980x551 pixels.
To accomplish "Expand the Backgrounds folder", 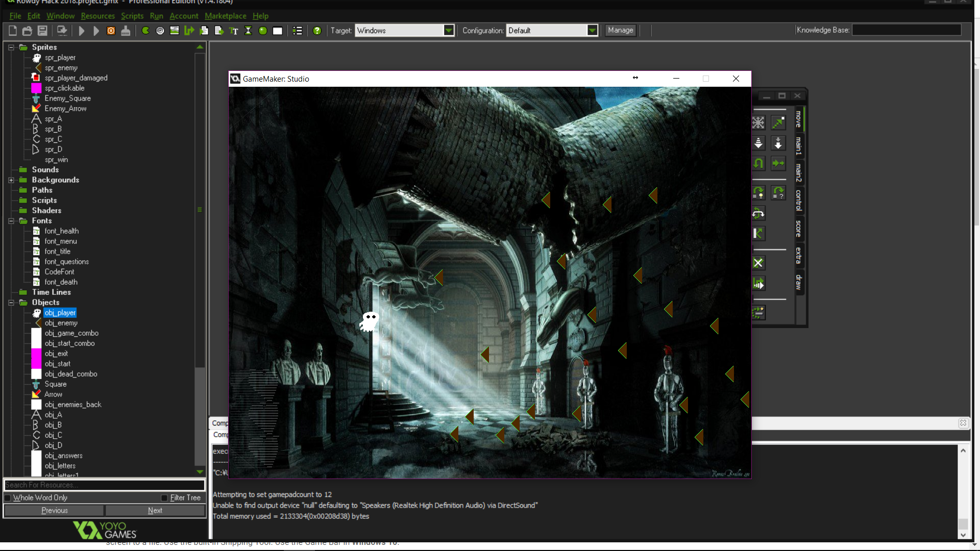I will [11, 180].
